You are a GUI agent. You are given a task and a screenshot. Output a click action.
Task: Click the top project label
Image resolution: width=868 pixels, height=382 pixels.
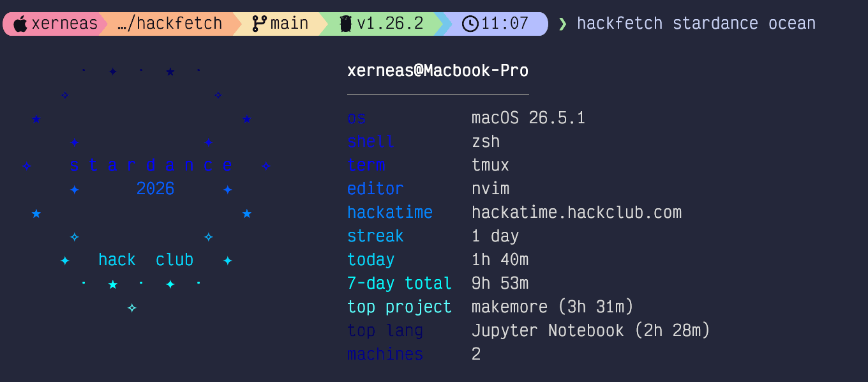pos(400,307)
